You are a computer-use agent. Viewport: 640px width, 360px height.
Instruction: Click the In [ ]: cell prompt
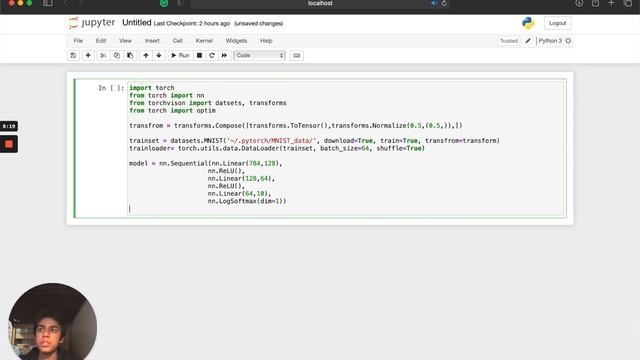[x=111, y=88]
